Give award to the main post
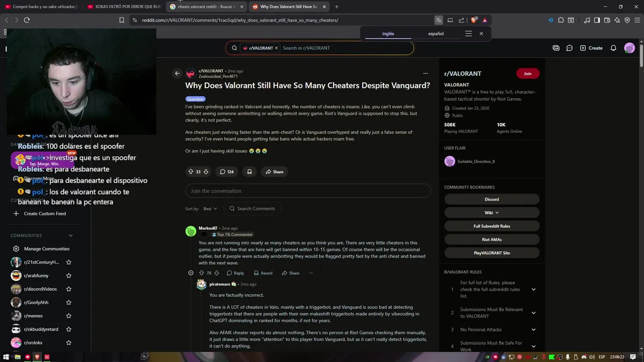Screen dimensions: 644x362 coord(249,171)
